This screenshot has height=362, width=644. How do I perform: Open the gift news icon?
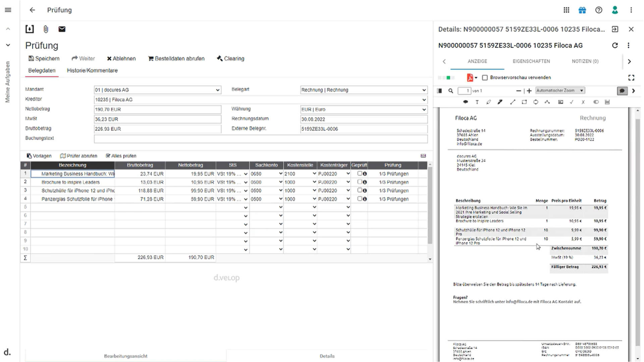[x=582, y=10]
